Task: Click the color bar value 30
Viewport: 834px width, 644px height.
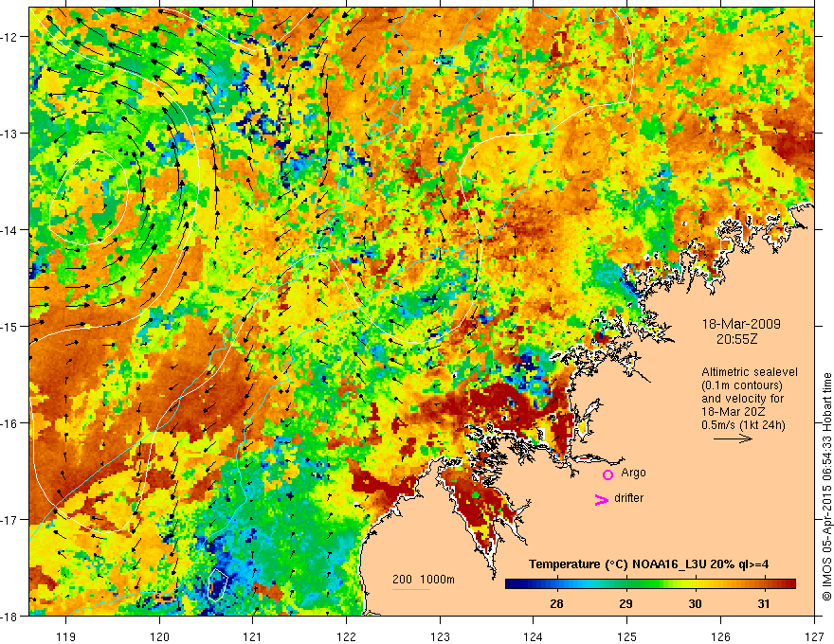Action: point(695,603)
